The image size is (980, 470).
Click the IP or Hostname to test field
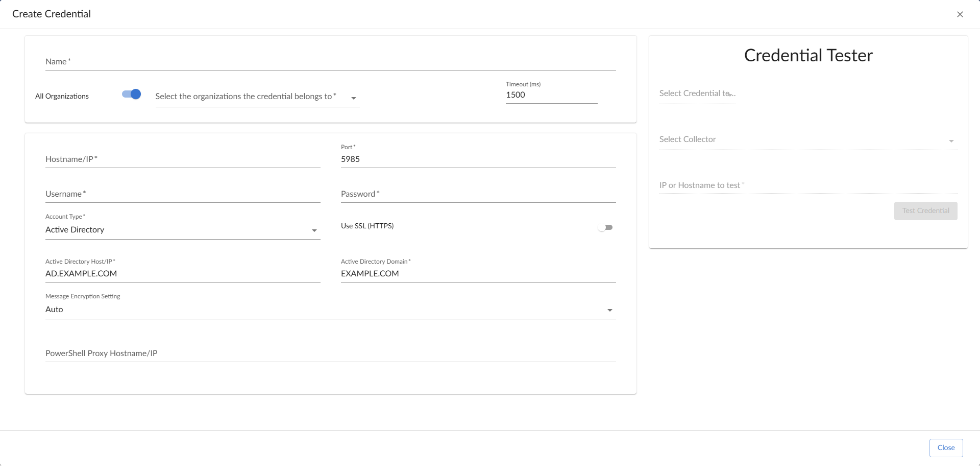(x=807, y=185)
